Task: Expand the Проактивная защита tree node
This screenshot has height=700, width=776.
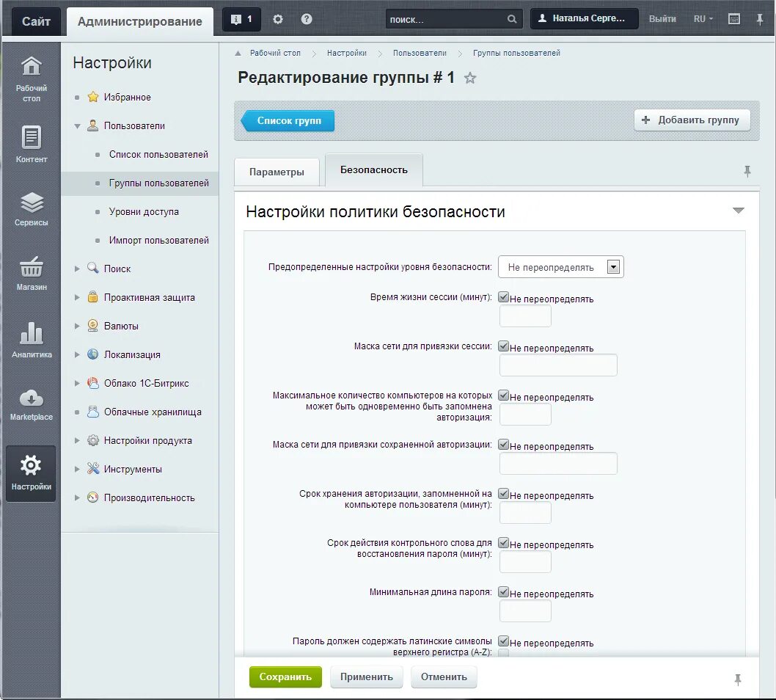Action: (77, 297)
